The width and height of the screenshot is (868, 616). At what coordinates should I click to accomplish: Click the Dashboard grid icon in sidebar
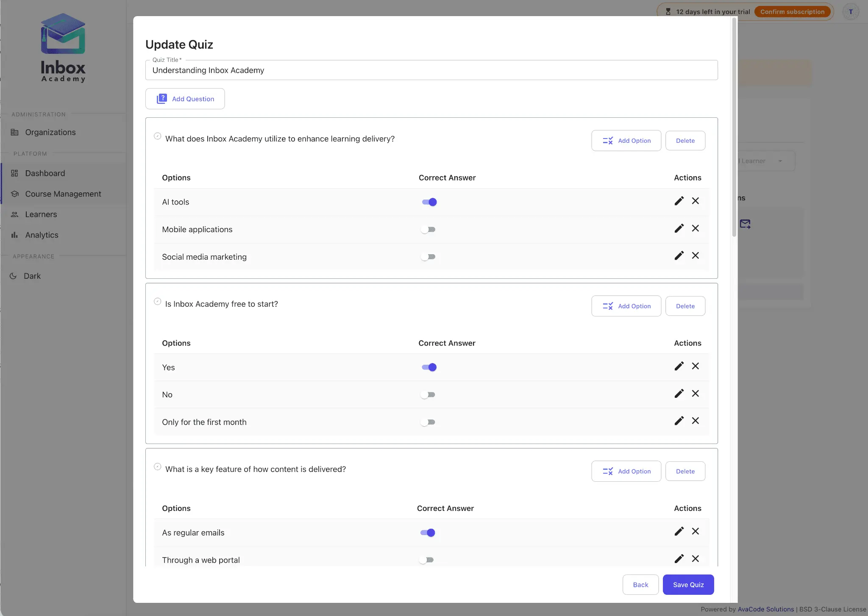(x=14, y=173)
